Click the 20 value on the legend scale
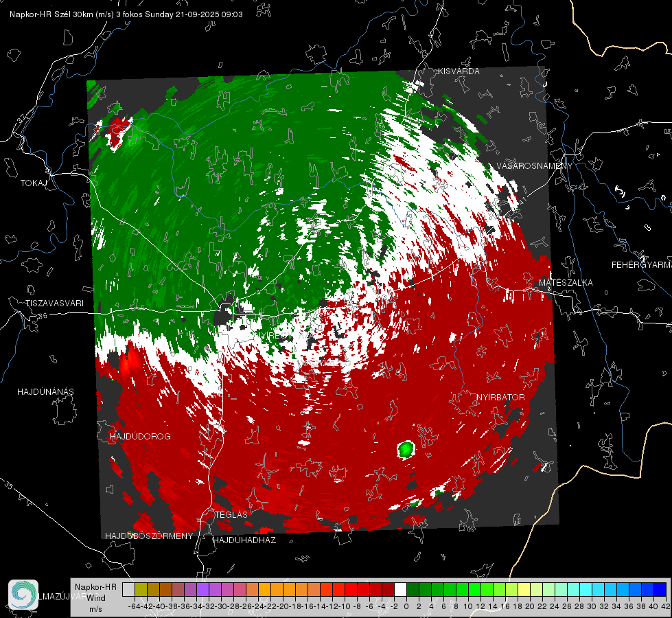The height and width of the screenshot is (618, 672). [x=530, y=606]
